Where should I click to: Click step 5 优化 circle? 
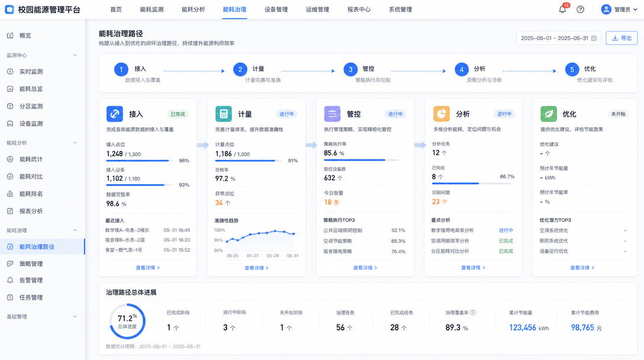[x=572, y=69]
